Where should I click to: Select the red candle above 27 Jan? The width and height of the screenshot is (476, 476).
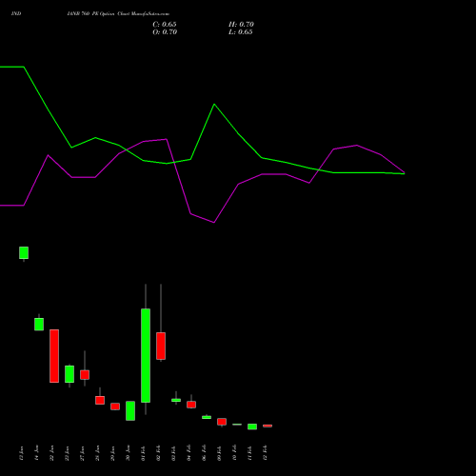[x=85, y=375]
